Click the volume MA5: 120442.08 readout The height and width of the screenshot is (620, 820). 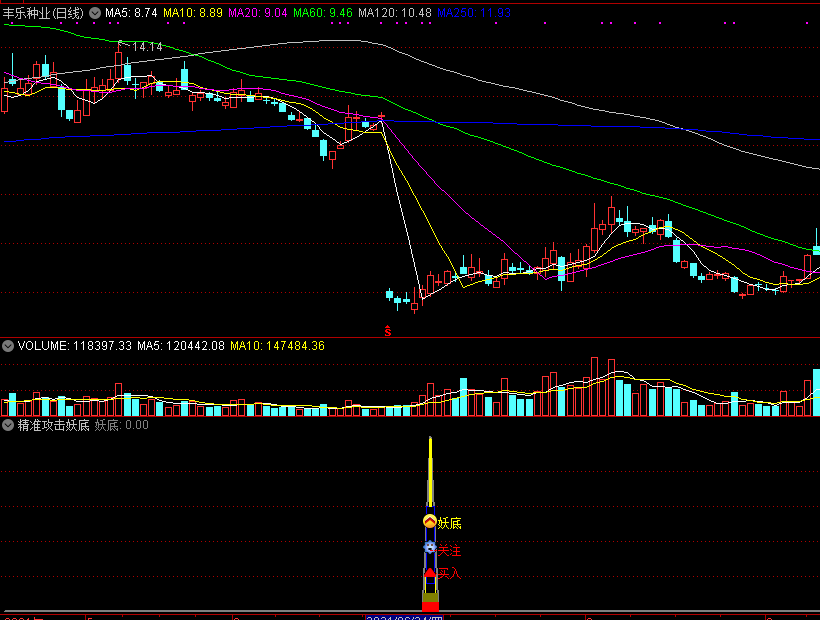181,346
